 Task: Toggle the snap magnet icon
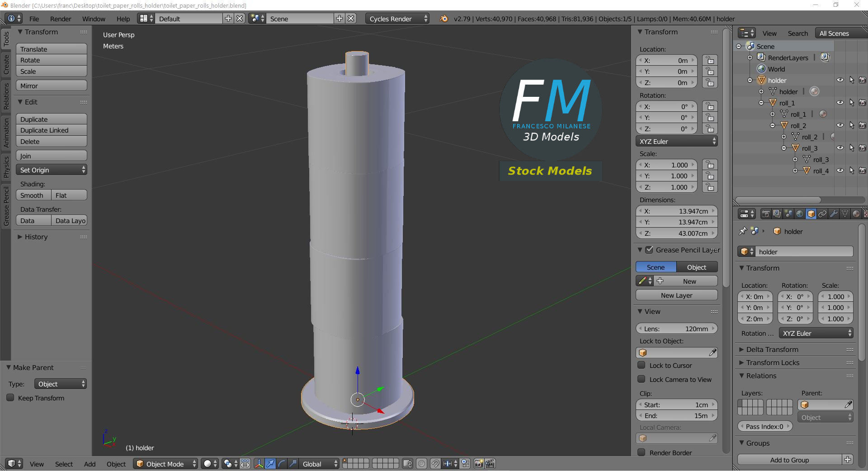click(435, 464)
